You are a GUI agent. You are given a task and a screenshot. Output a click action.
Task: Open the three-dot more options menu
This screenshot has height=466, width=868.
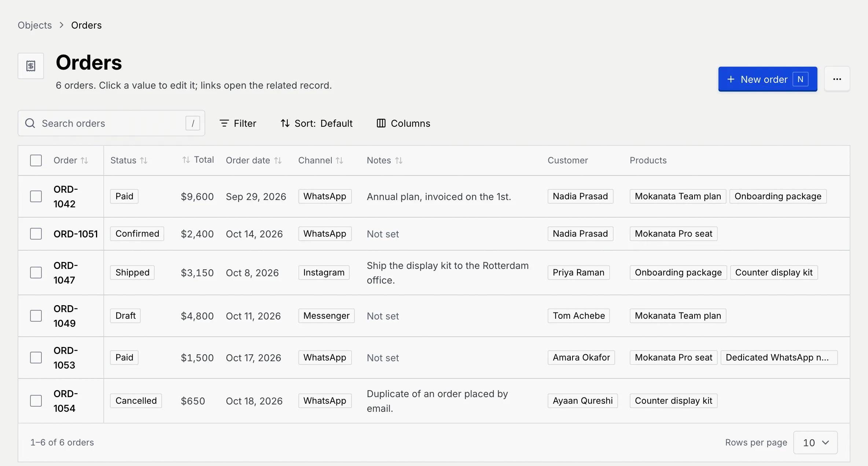(837, 79)
